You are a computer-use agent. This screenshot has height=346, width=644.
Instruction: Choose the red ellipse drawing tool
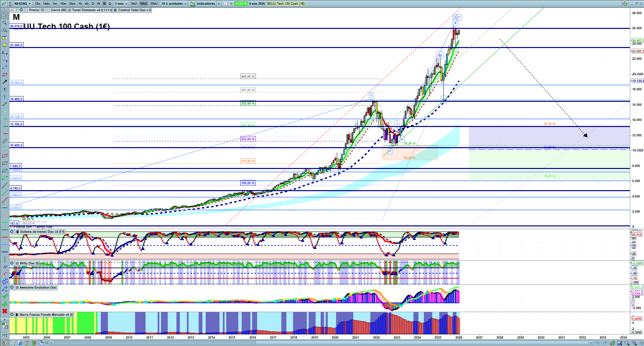coord(5,156)
